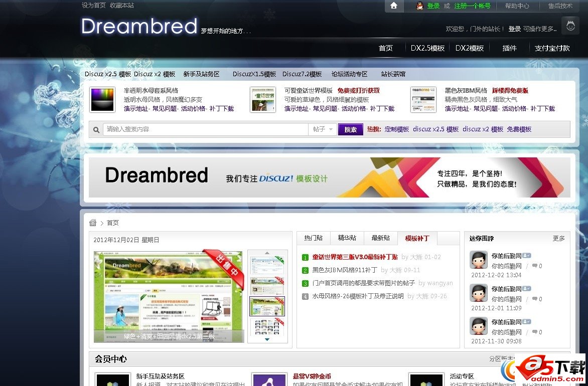Select the top slideshow thumbnail

267,265
